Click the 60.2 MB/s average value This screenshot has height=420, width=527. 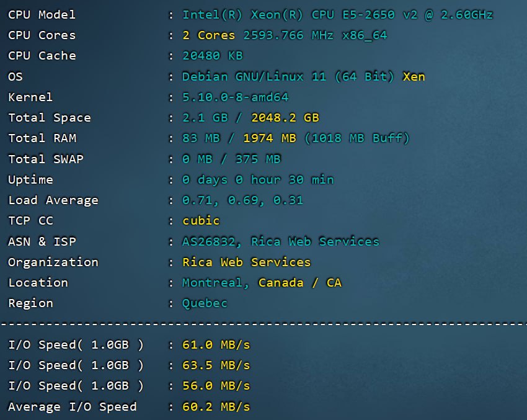pos(216,407)
